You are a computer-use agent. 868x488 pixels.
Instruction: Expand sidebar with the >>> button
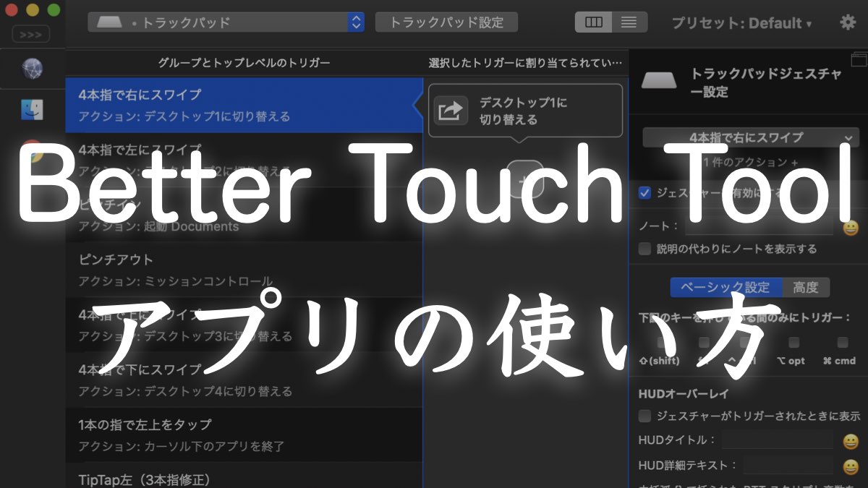click(x=31, y=34)
